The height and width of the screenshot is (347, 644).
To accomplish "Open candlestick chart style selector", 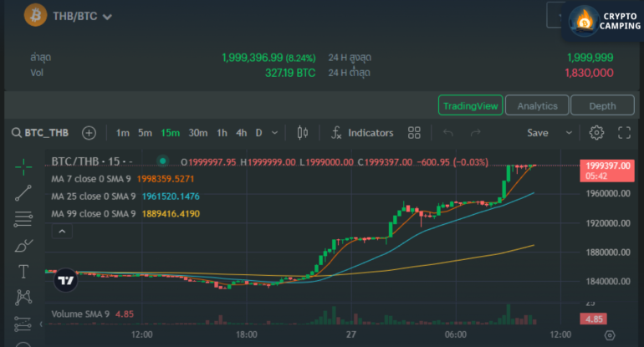I will coord(303,133).
